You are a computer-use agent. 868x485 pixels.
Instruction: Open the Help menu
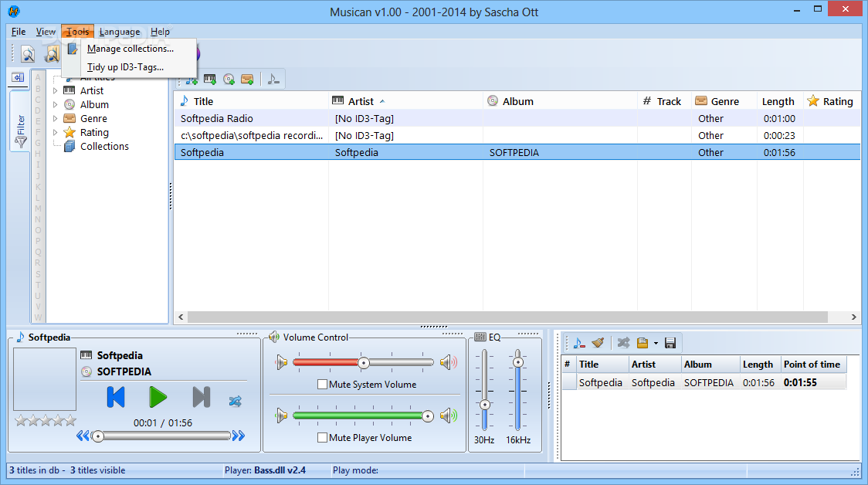click(160, 32)
